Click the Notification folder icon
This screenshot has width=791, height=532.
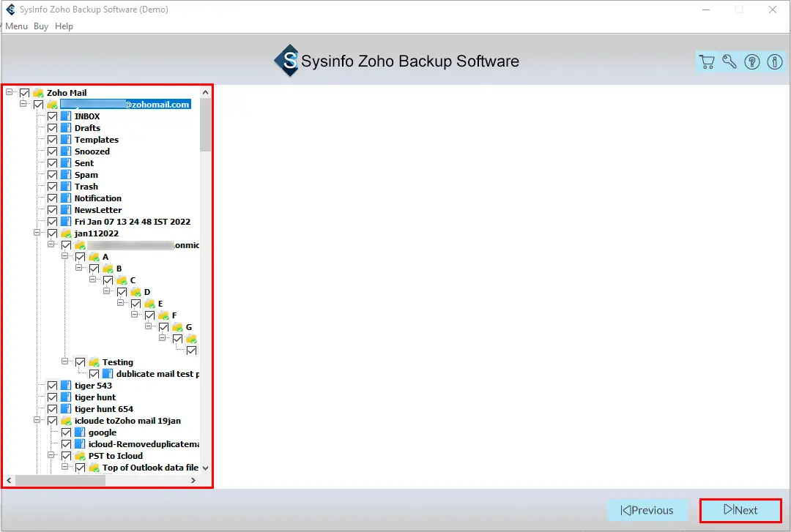pos(66,198)
